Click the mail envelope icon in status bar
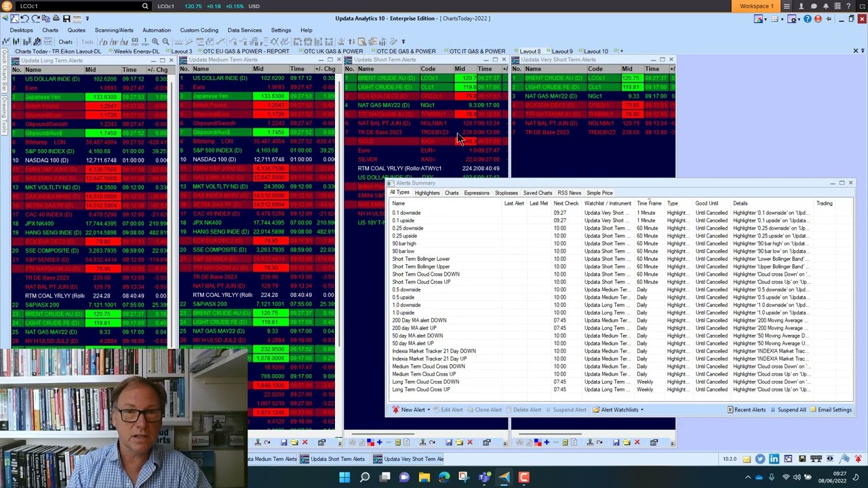Image resolution: width=868 pixels, height=488 pixels. (x=747, y=459)
